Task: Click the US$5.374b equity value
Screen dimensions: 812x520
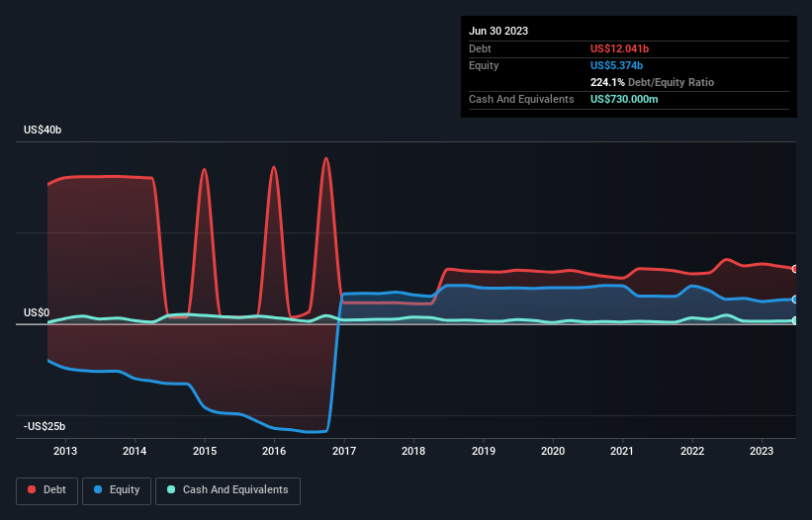Action: tap(616, 65)
